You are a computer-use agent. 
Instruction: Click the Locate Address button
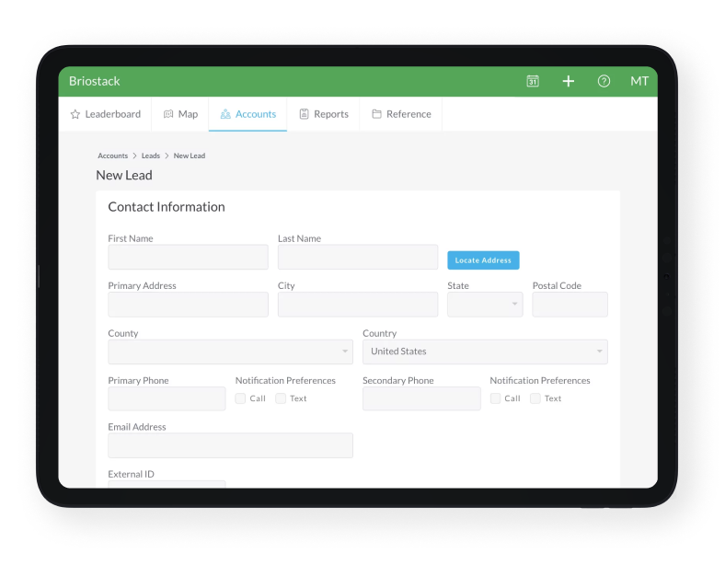[483, 260]
